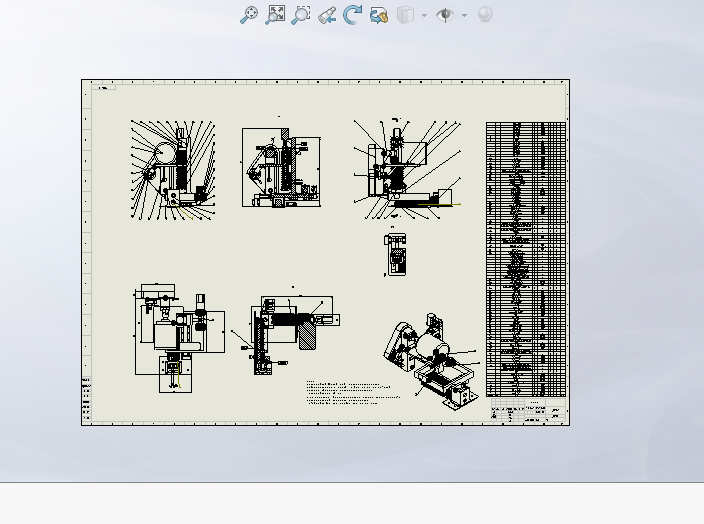Viewport: 704px width, 524px height.
Task: Click the grayed-out sphere appearance icon
Action: 485,14
